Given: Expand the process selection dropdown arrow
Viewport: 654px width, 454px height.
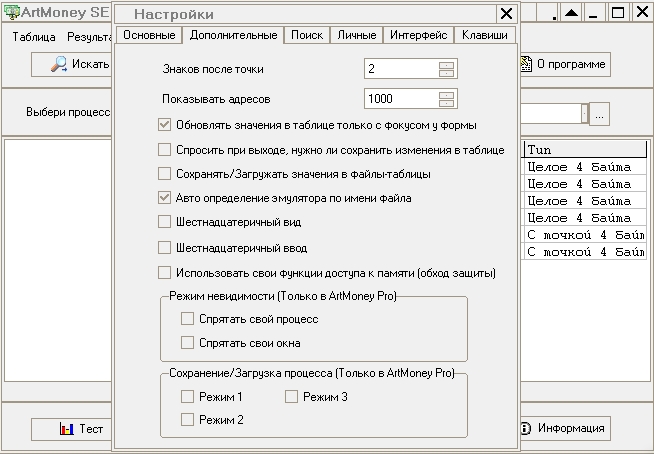Looking at the screenshot, I should (585, 114).
